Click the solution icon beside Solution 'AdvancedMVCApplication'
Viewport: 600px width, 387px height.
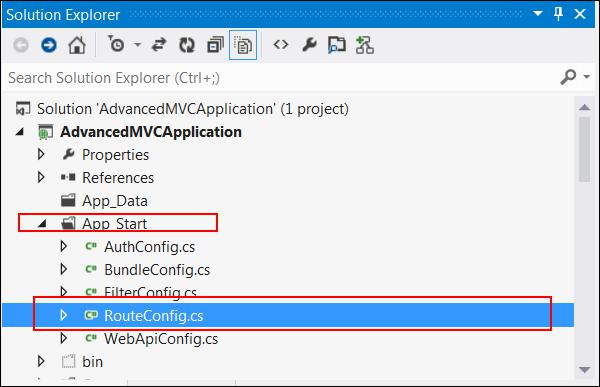pyautogui.click(x=23, y=109)
